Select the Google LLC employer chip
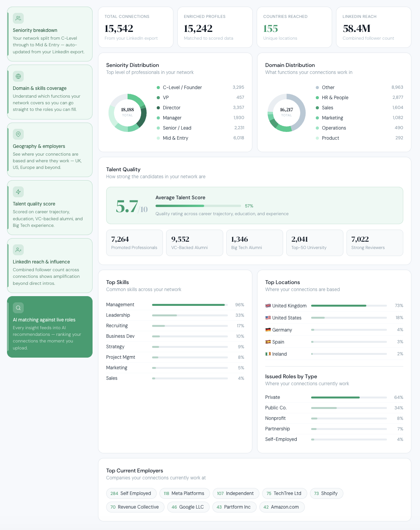 coord(188,507)
